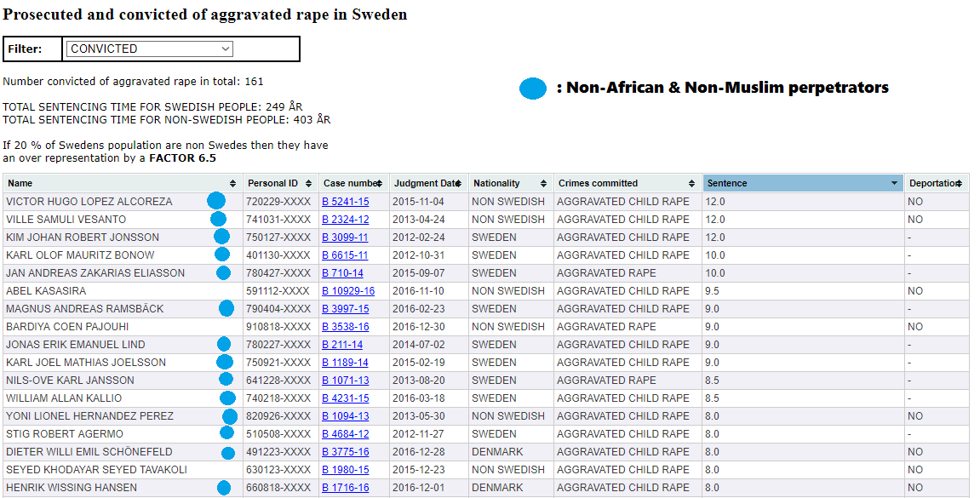Image resolution: width=980 pixels, height=498 pixels.
Task: Open case link B 2324-12
Action: pyautogui.click(x=345, y=220)
